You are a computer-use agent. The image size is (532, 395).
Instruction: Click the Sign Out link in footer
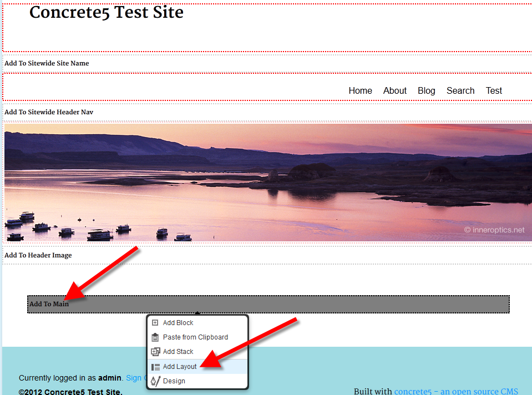click(135, 378)
